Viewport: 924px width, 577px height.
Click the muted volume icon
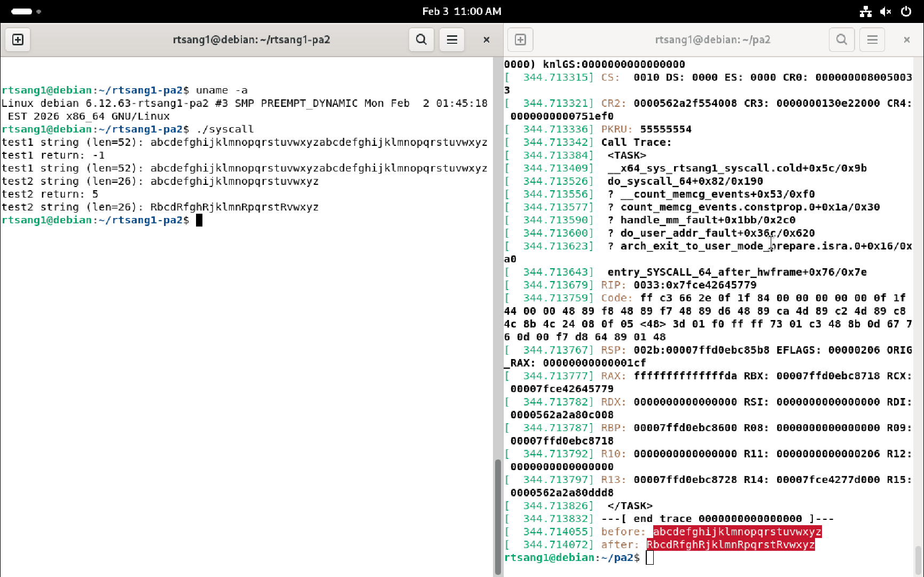pyautogui.click(x=886, y=11)
